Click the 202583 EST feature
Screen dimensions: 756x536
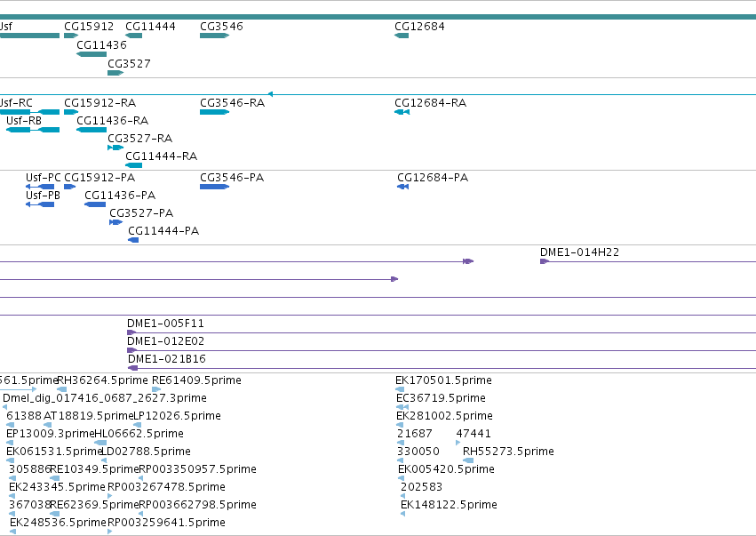point(403,496)
